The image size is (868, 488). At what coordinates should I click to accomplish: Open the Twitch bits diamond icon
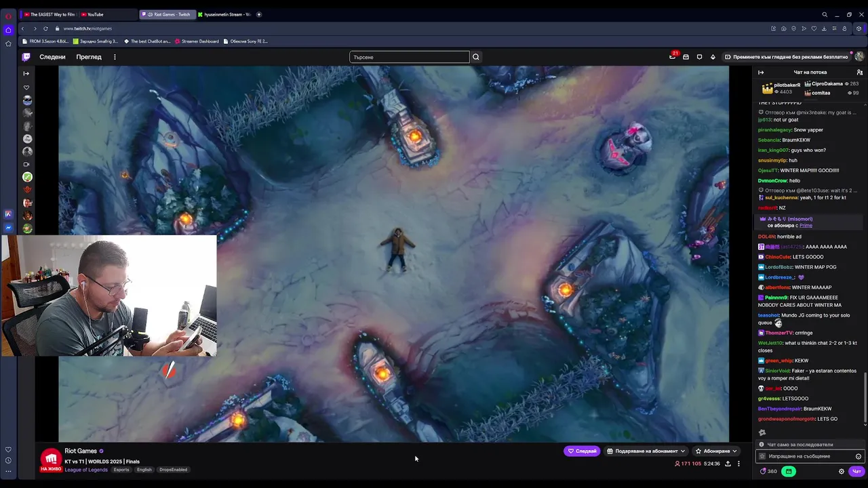[713, 57]
